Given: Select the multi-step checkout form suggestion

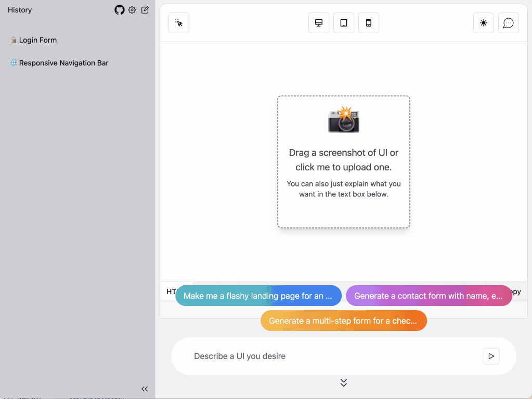Looking at the screenshot, I should (x=343, y=321).
